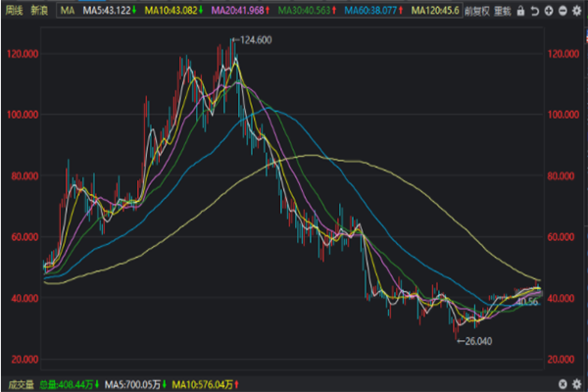This screenshot has width=588, height=392.
Task: Click the lock icon in top toolbar
Action: click(x=520, y=11)
